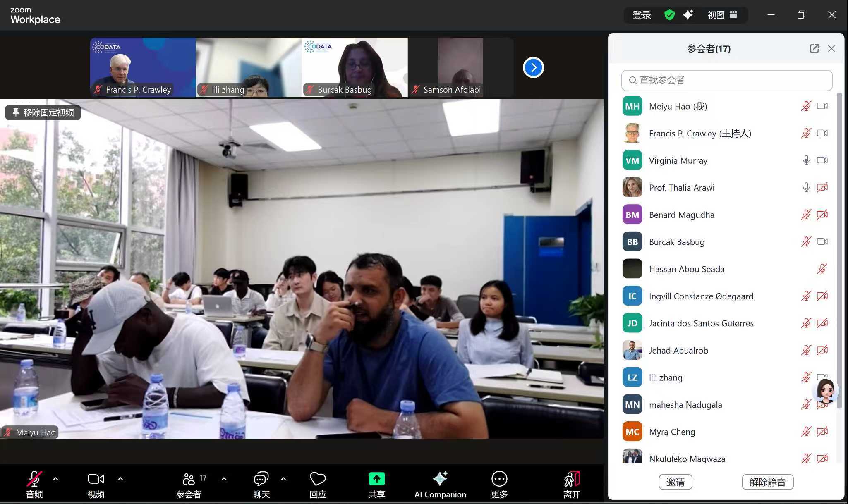Click the Sign in menu item
The image size is (848, 504).
642,15
